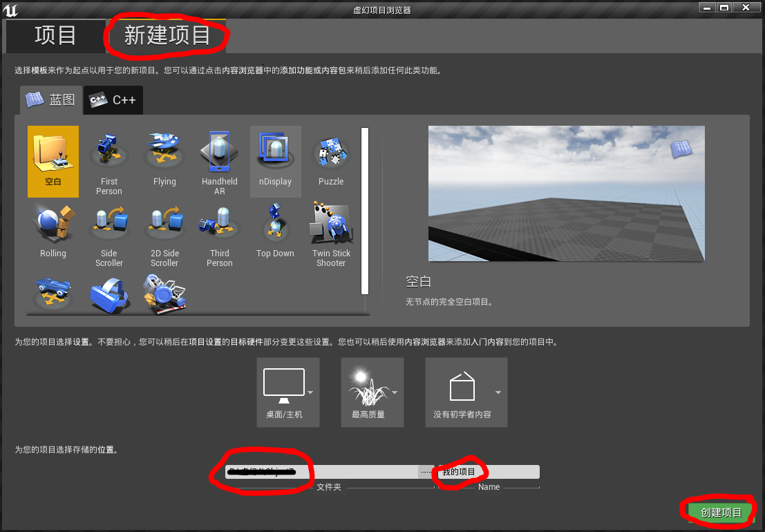Select the nDisplay template

275,155
